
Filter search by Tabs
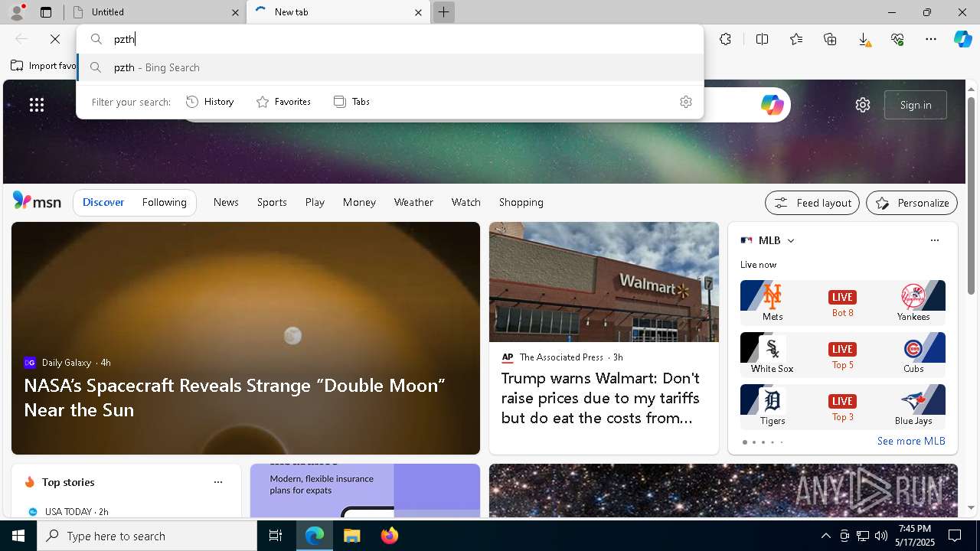(x=351, y=102)
